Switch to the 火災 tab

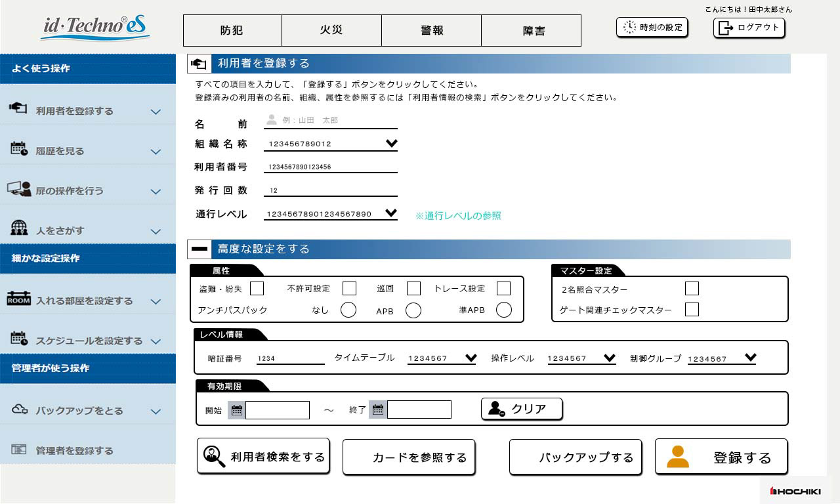[331, 30]
